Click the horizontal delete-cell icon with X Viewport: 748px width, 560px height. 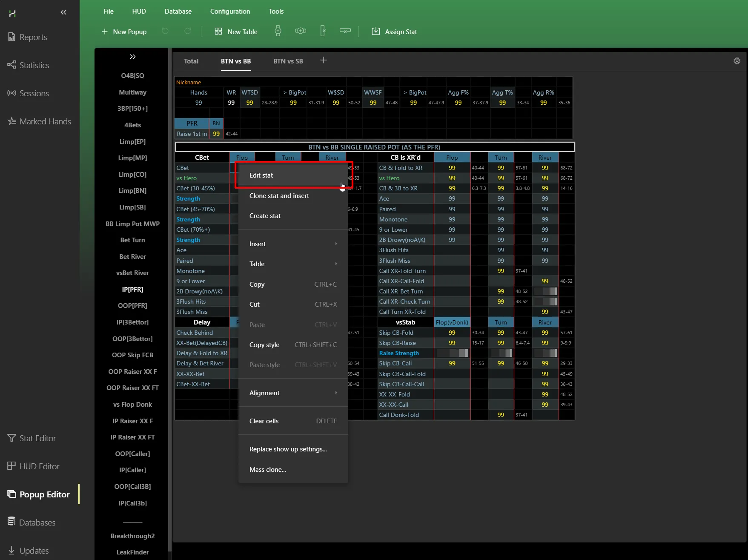click(345, 31)
